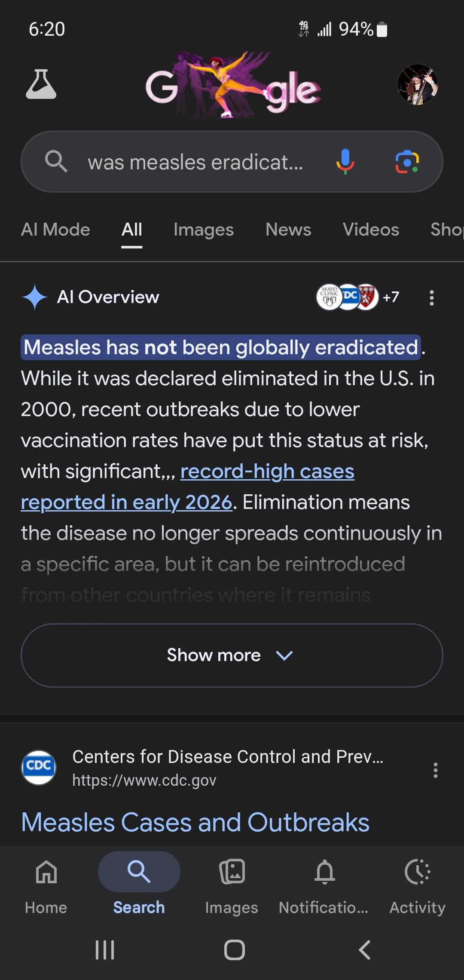Open Activity in bottom navigation
This screenshot has width=464, height=980.
coord(417,884)
